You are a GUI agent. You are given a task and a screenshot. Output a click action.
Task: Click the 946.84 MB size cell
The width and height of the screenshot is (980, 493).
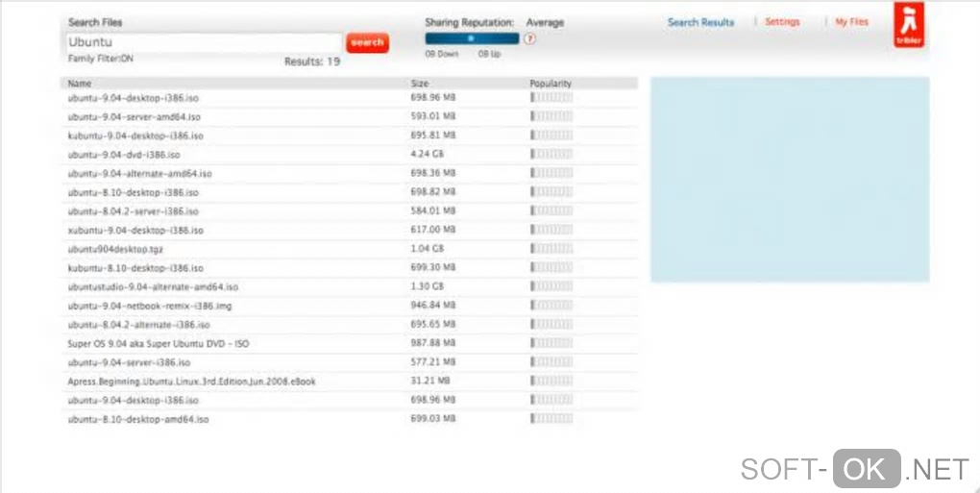point(433,305)
